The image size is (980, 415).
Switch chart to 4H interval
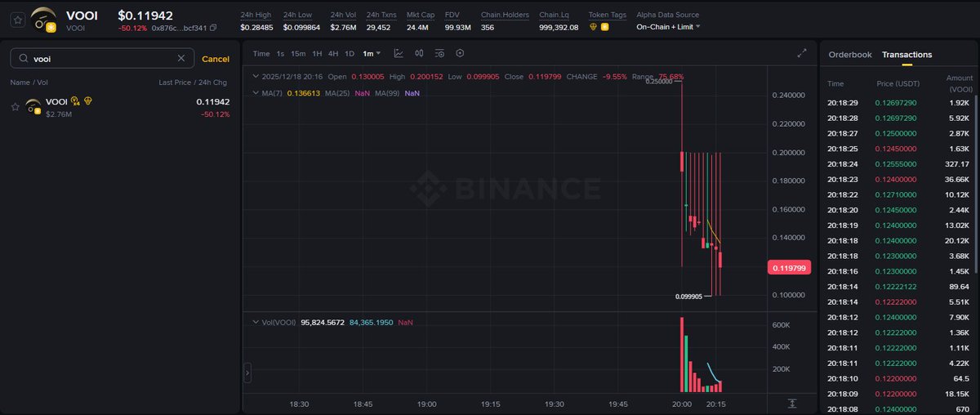(x=333, y=54)
